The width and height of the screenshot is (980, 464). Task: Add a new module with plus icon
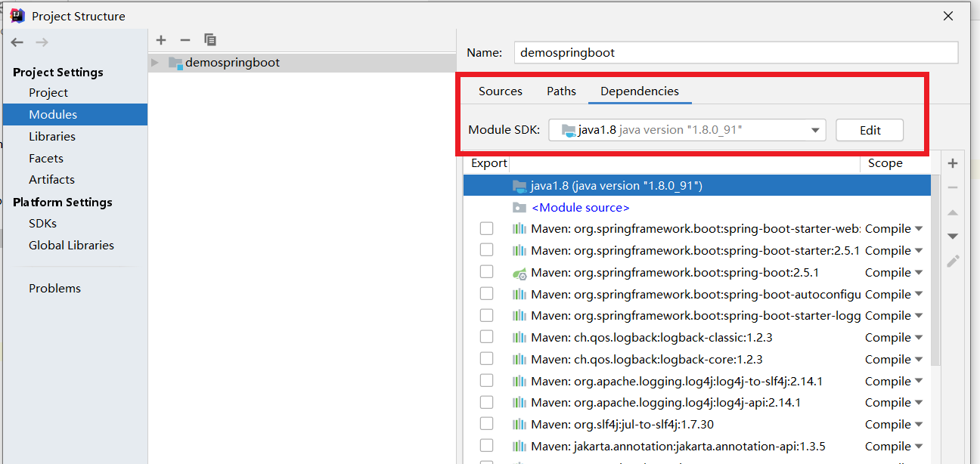click(x=160, y=39)
